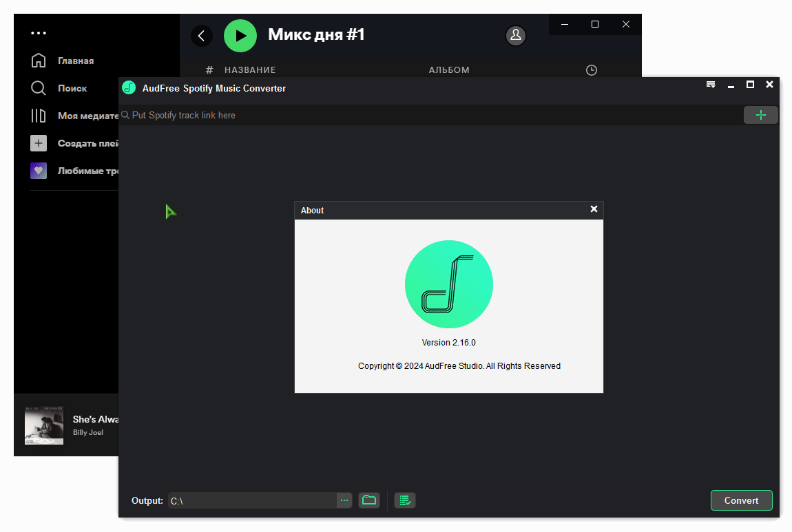Click the Output: label

147,501
